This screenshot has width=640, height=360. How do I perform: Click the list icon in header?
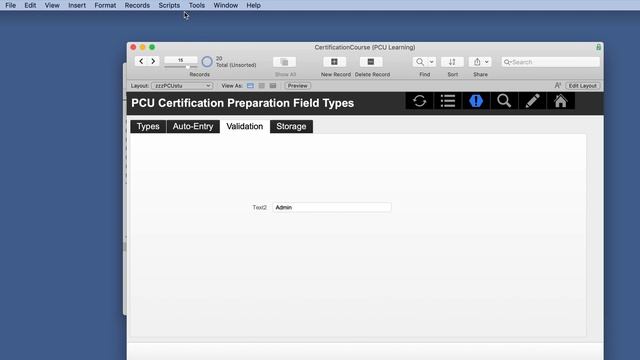pos(448,101)
